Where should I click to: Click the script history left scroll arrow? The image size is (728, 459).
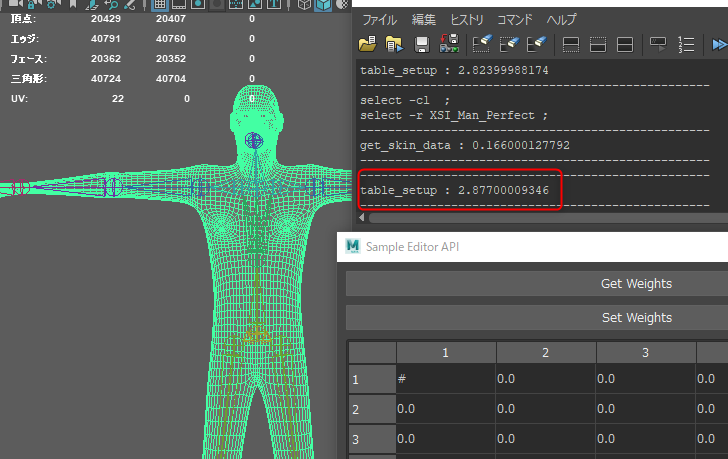click(x=362, y=217)
